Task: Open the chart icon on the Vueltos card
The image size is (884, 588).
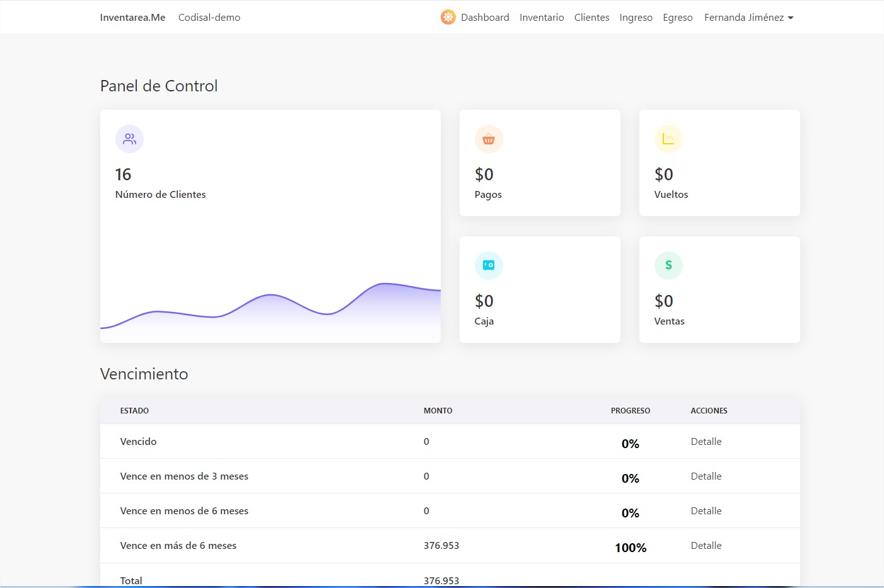Action: (x=668, y=139)
